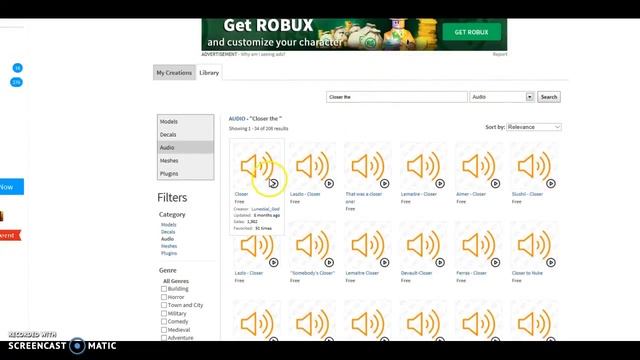Play the "Ferras - Closer" audio

(x=496, y=262)
